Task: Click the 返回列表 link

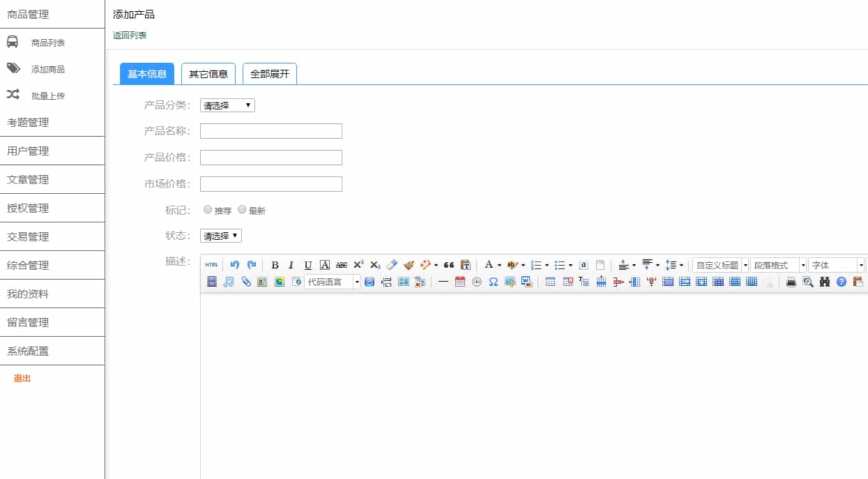Action: 130,36
